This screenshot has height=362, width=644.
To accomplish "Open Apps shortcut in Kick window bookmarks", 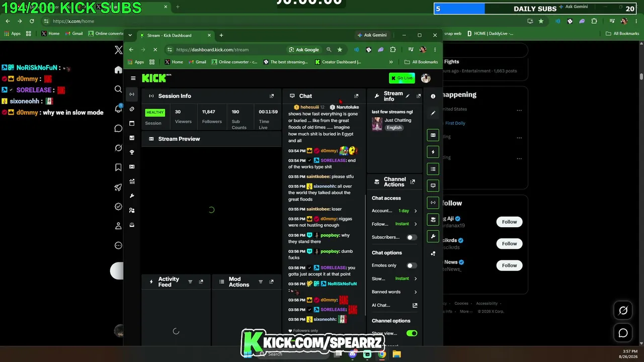I will (136, 62).
